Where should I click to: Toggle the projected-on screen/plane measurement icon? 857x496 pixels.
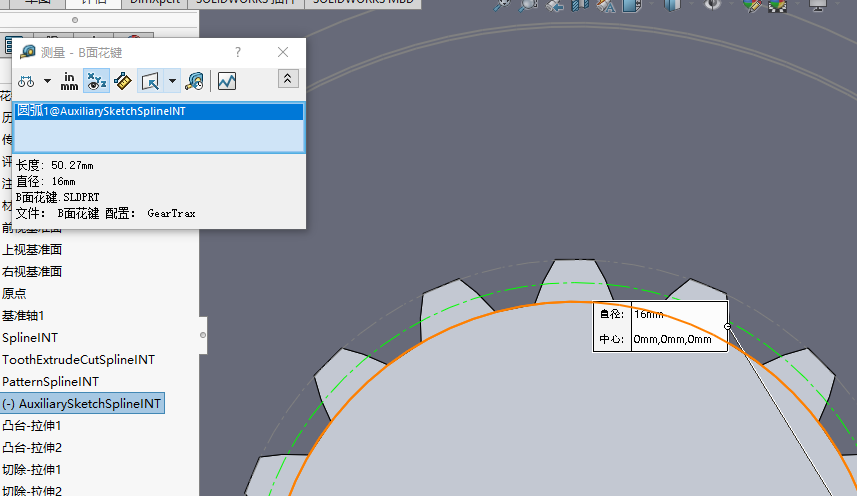point(150,81)
